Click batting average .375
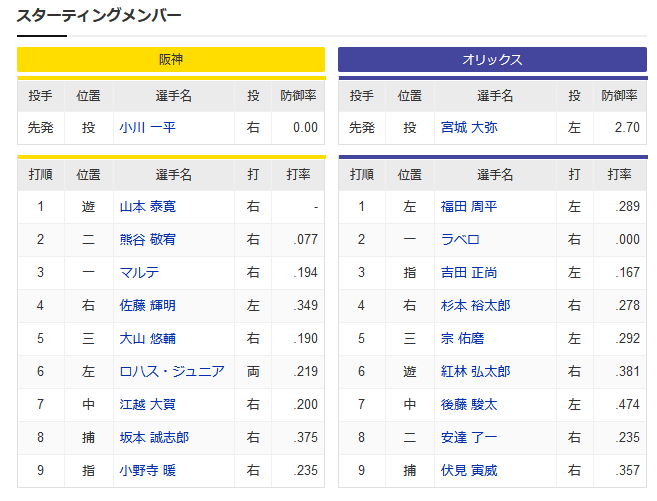 click(x=306, y=438)
